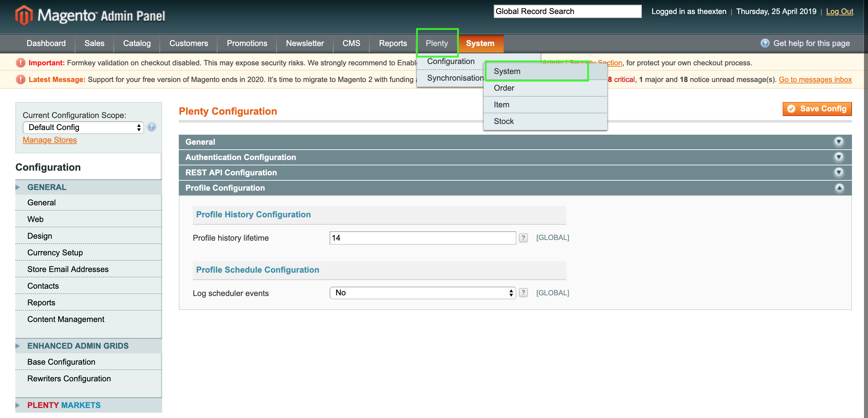868x418 pixels.
Task: Expand the General section arrow
Action: click(839, 142)
